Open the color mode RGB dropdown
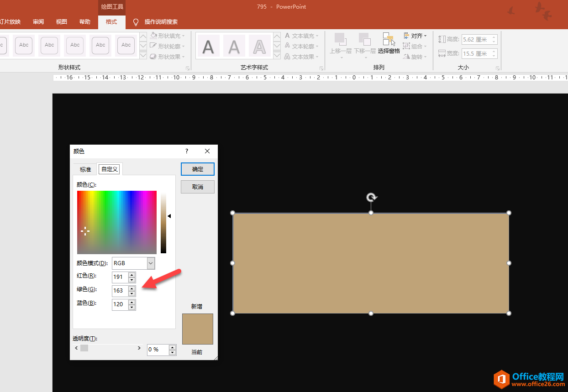This screenshot has width=568, height=392. 151,263
